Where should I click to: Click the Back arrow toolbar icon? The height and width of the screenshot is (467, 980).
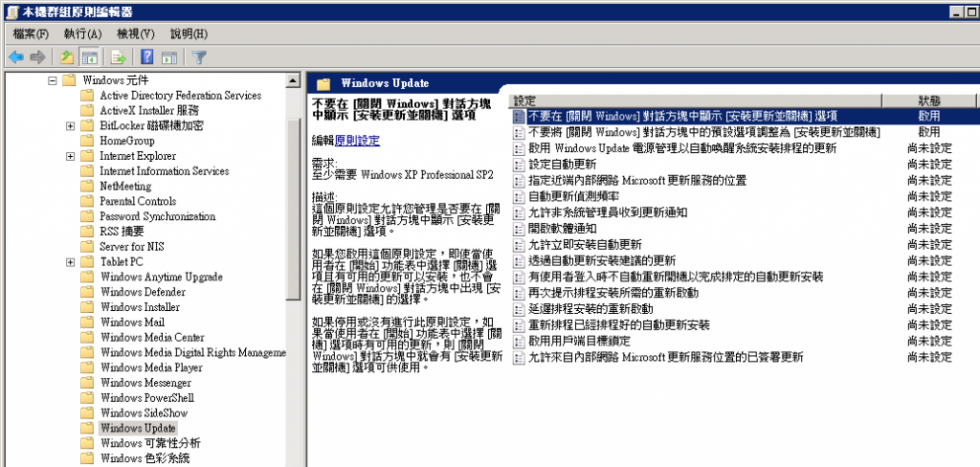coord(16,57)
